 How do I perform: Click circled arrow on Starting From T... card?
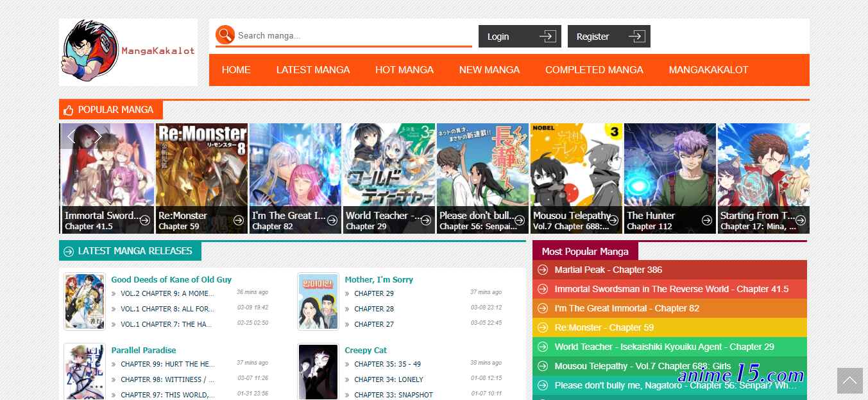coord(801,220)
